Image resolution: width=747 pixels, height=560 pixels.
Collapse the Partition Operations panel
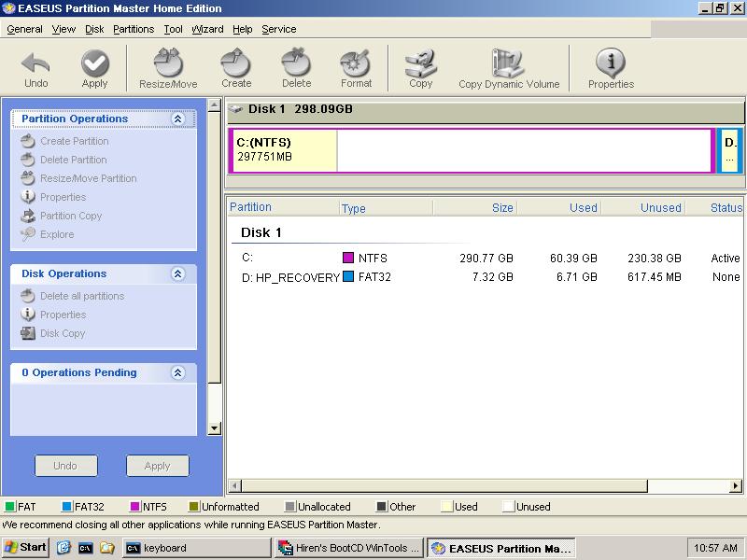pos(177,119)
